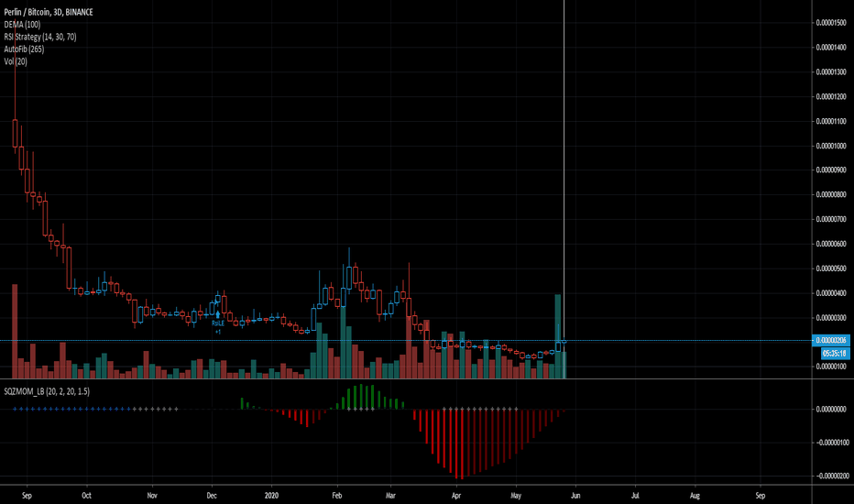Click the current price tag 0.00000206

point(830,340)
